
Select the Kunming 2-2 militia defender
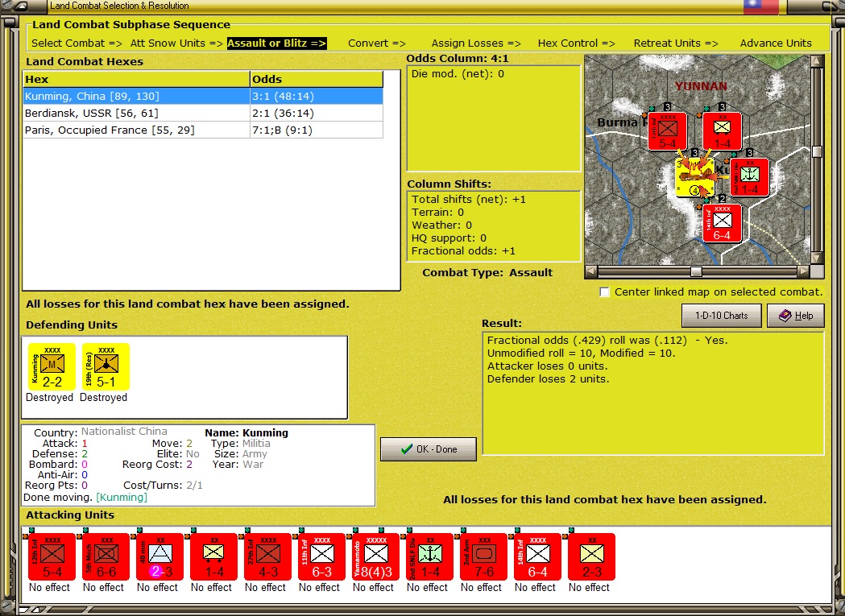[x=52, y=366]
